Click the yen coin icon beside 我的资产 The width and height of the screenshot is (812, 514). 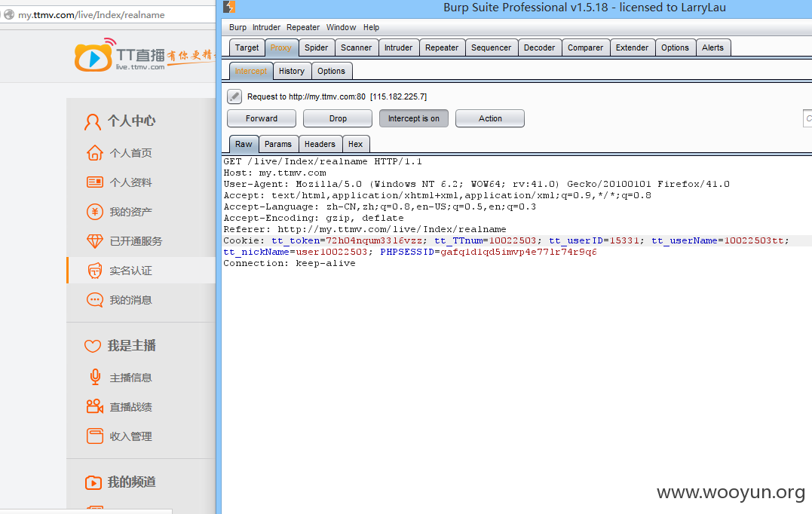(x=95, y=212)
